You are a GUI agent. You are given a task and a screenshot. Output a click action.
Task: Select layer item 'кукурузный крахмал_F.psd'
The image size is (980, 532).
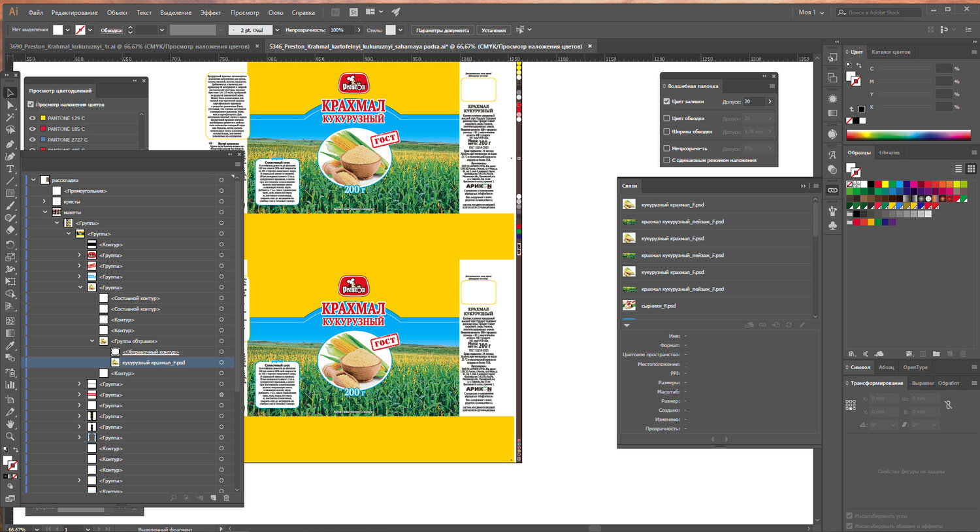[x=153, y=363]
